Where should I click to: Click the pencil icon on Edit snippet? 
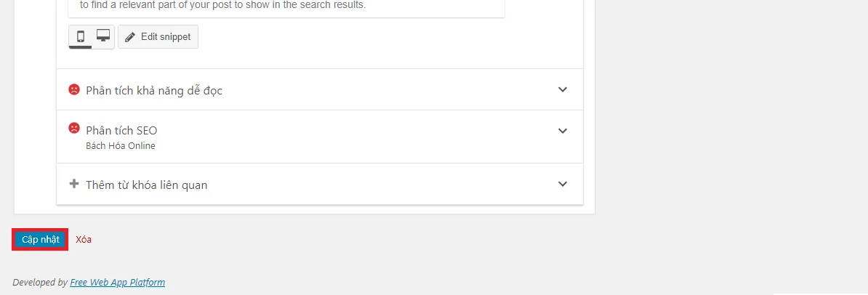(x=130, y=37)
